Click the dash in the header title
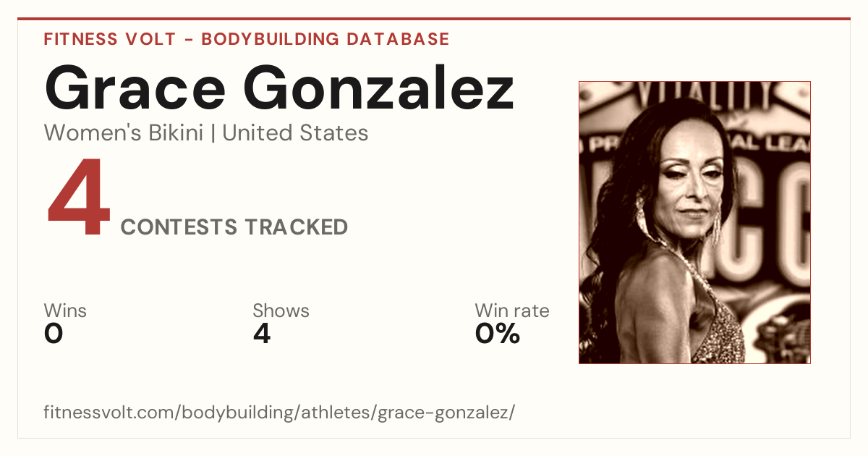Screen dimensions: 868x456 point(188,40)
